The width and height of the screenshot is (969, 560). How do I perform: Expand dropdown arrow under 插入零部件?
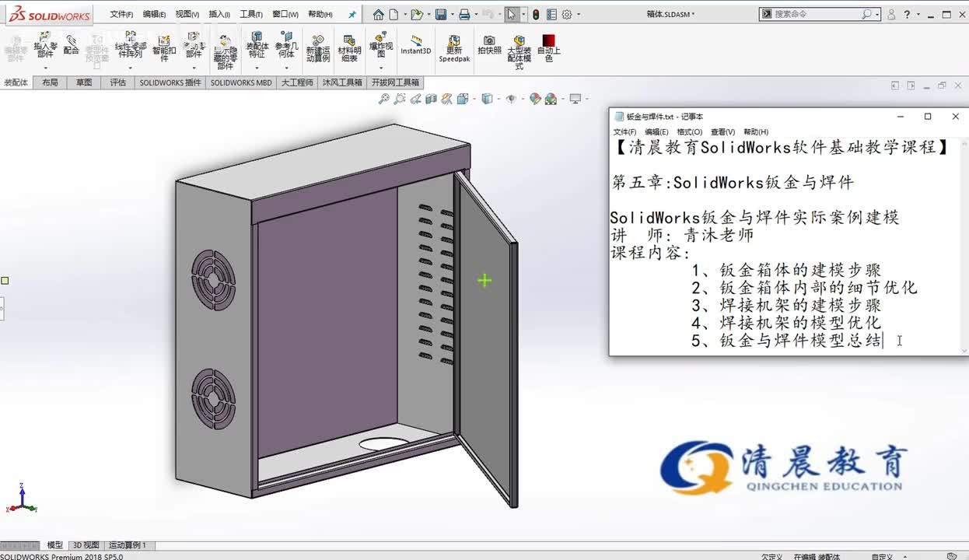[45, 68]
